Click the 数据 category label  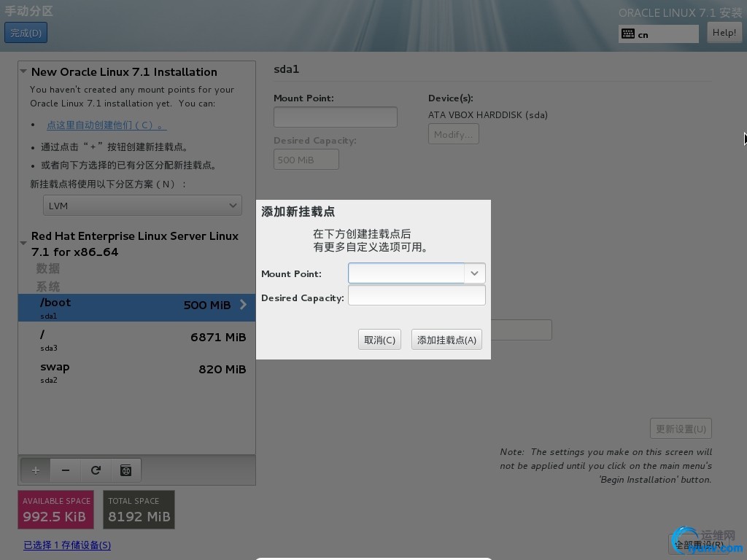click(x=48, y=268)
